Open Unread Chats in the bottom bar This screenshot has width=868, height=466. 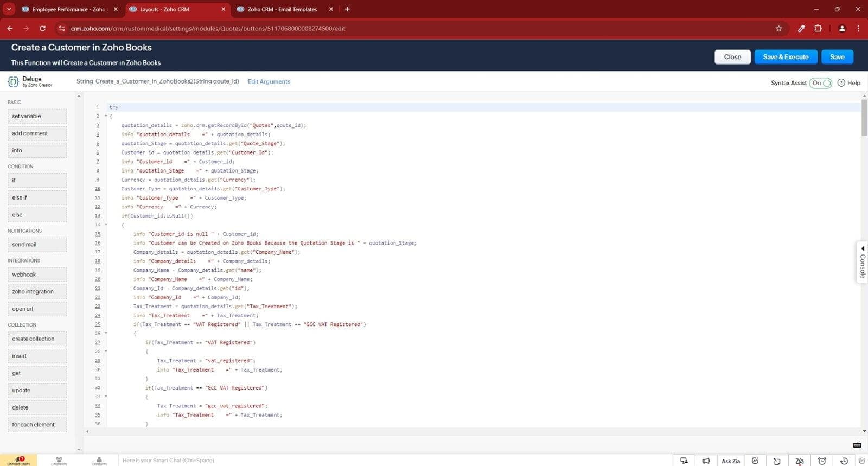pyautogui.click(x=19, y=460)
